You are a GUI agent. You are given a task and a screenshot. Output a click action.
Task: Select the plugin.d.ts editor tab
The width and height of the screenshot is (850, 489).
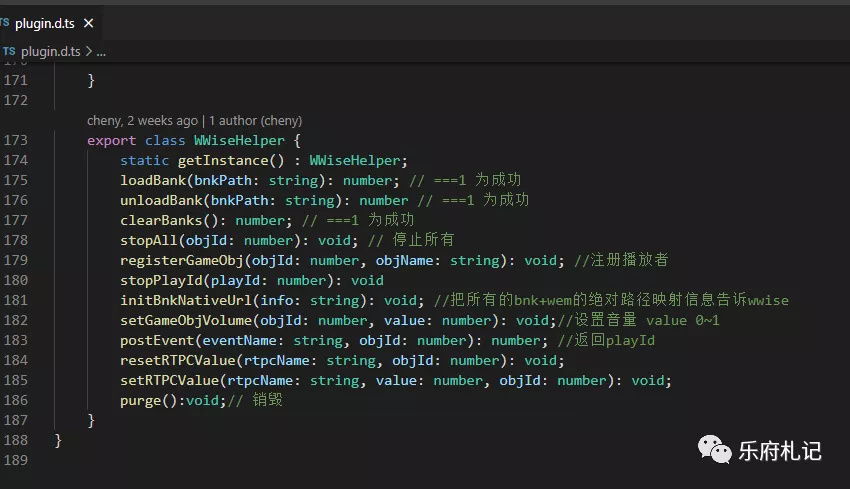(49, 23)
